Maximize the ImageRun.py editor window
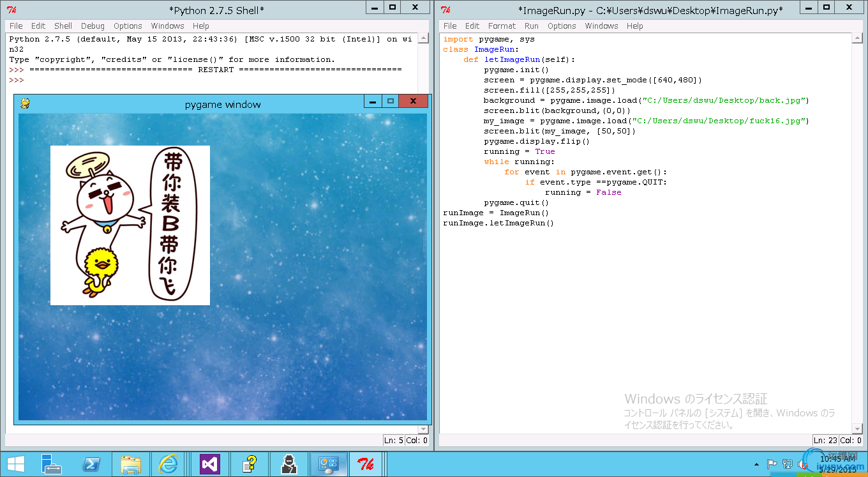The width and height of the screenshot is (868, 477). coord(827,8)
